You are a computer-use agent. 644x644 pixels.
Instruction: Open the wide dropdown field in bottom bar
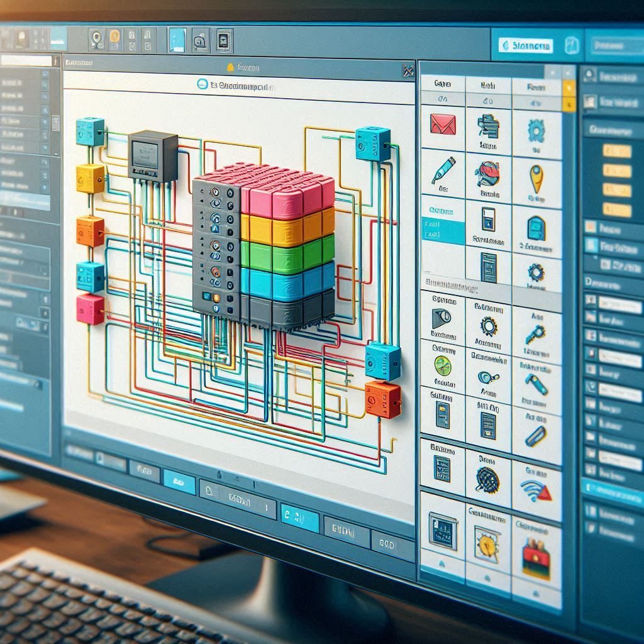coord(238,499)
